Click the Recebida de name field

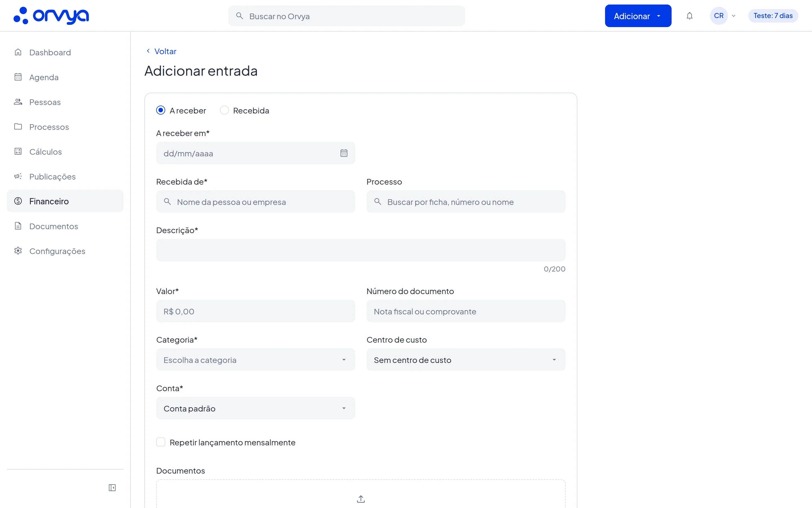(x=256, y=202)
